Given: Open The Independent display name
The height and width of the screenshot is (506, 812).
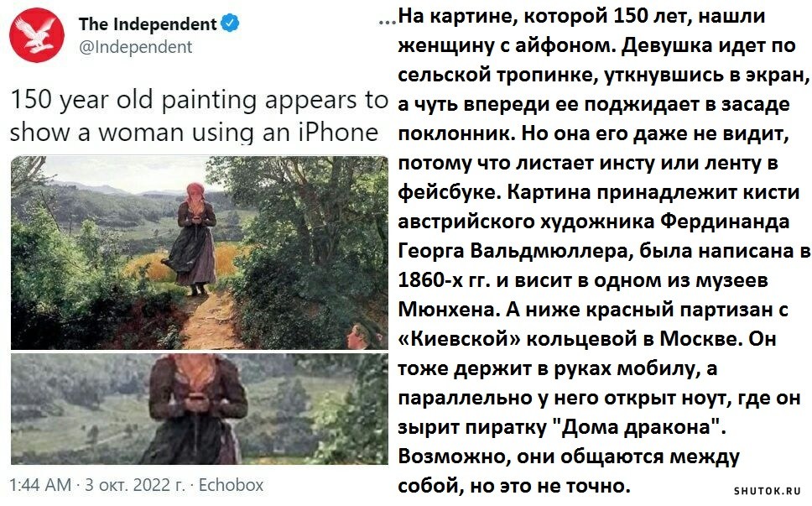Looking at the screenshot, I should click(x=148, y=23).
